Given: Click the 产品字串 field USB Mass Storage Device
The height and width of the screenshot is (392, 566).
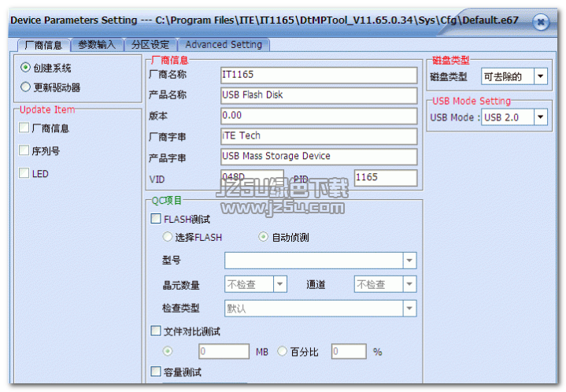Looking at the screenshot, I should click(x=319, y=157).
